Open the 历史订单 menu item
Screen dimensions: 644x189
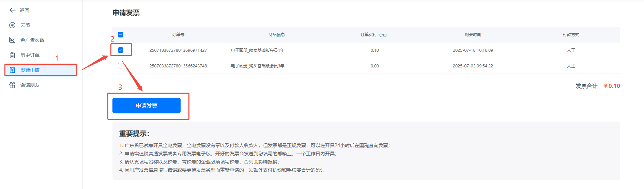point(30,55)
